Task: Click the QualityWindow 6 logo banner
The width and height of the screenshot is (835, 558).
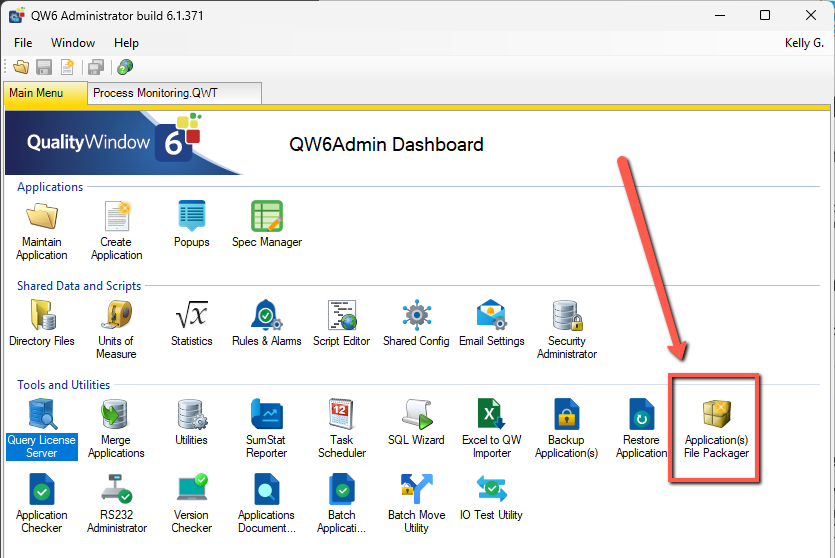Action: pos(110,143)
